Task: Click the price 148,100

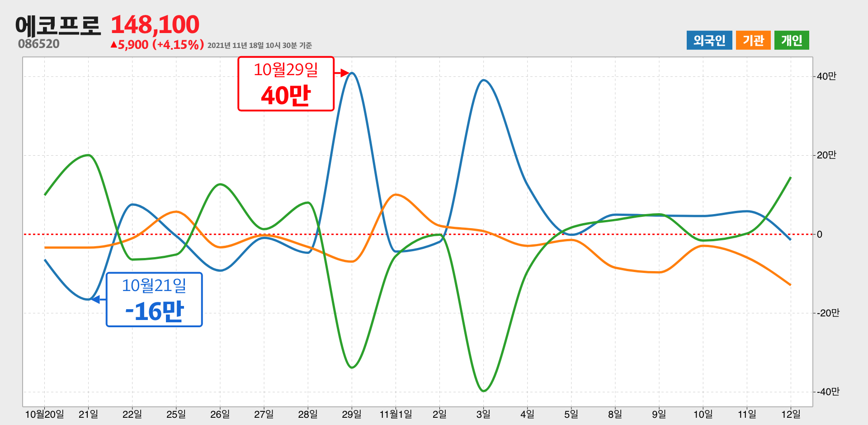Action: click(155, 24)
